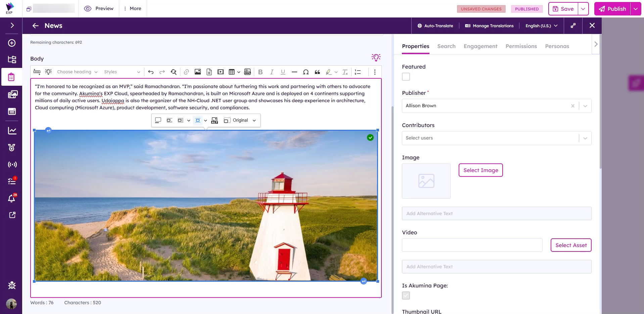The width and height of the screenshot is (644, 314).
Task: Open the analytics chart icon in the sidebar
Action: click(x=12, y=131)
